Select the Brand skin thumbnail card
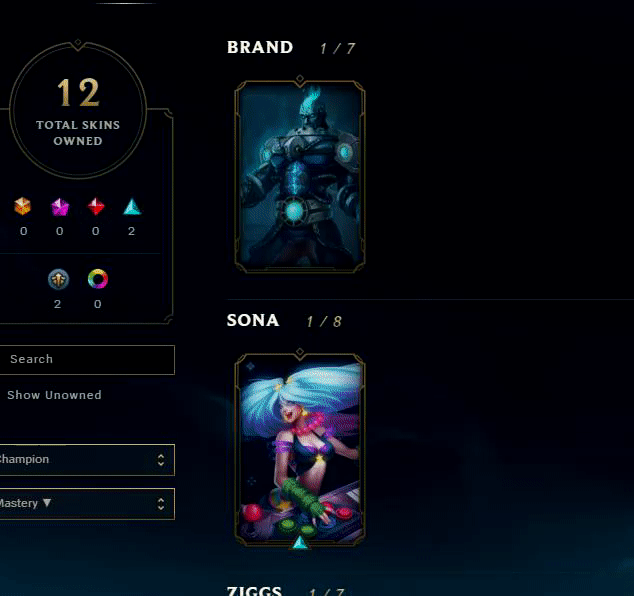This screenshot has width=634, height=596. pos(300,177)
